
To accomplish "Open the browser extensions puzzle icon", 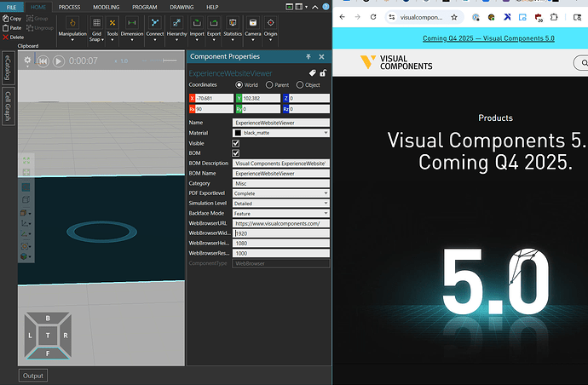I will tap(554, 17).
